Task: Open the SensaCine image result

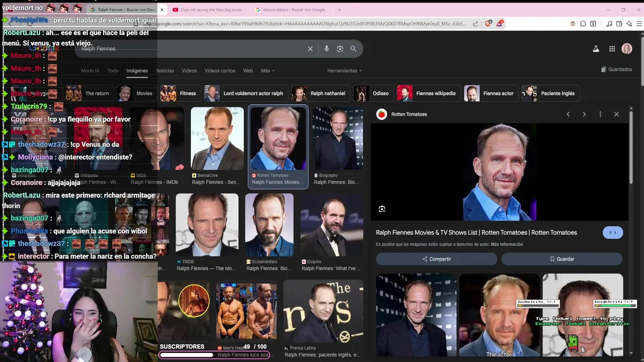Action: coord(217,139)
